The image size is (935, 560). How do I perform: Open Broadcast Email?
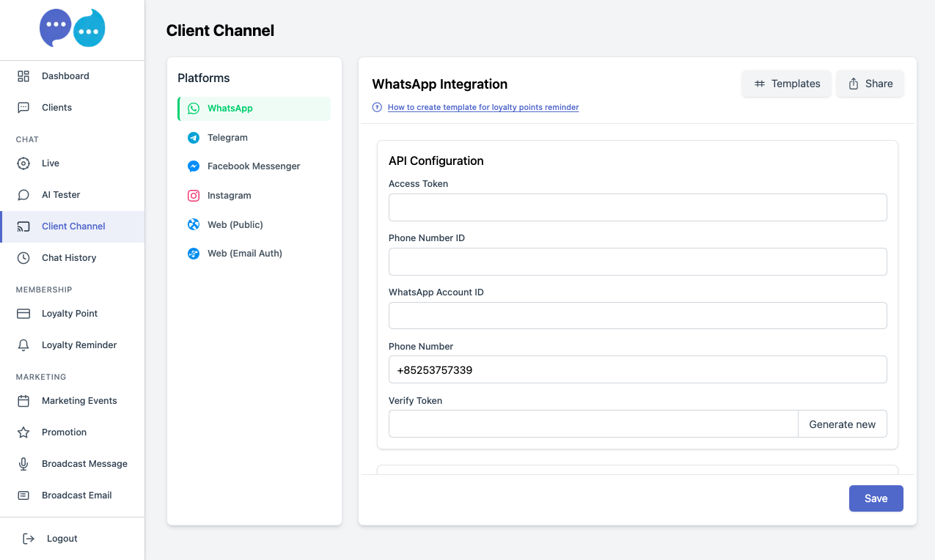pos(73,495)
